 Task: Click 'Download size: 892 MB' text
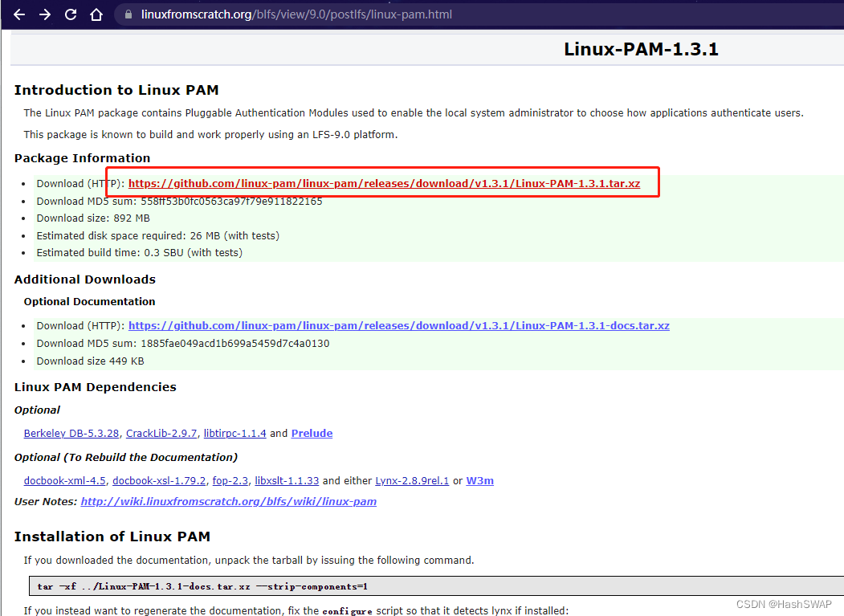(x=93, y=218)
